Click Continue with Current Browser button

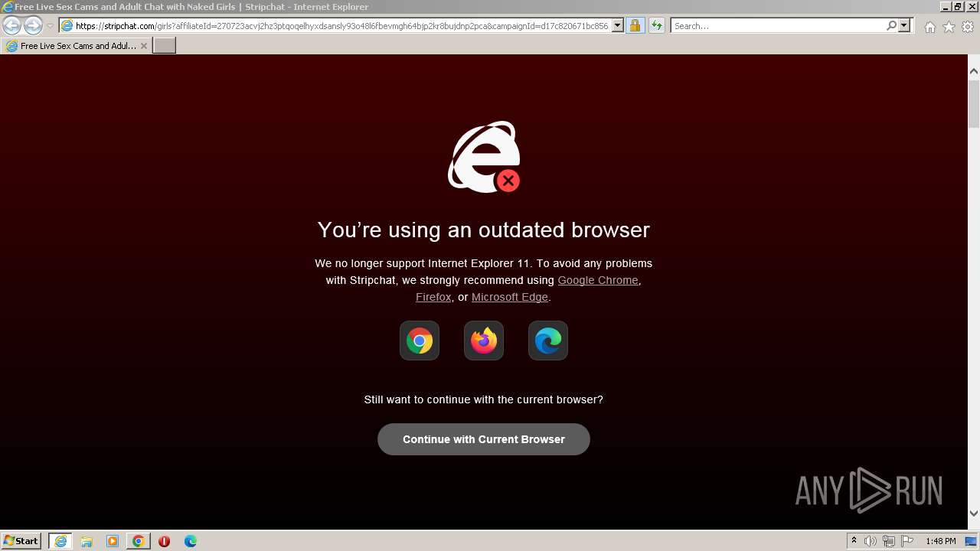[x=484, y=439]
